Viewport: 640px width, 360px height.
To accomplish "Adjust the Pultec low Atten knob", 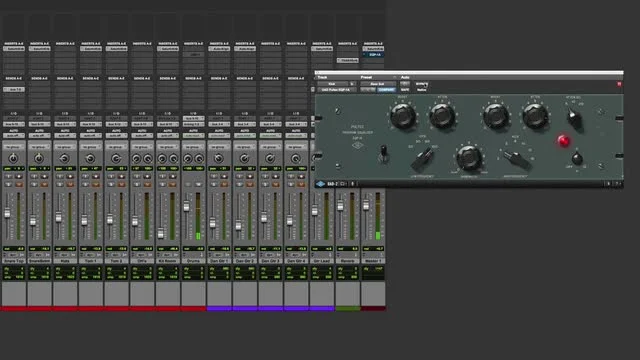I will click(442, 116).
